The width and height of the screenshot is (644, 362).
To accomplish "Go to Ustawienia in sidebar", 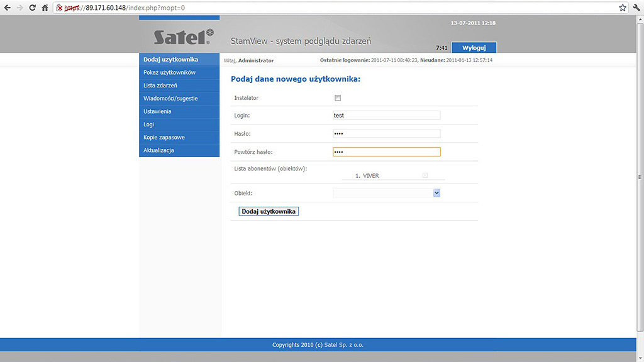I will [157, 111].
